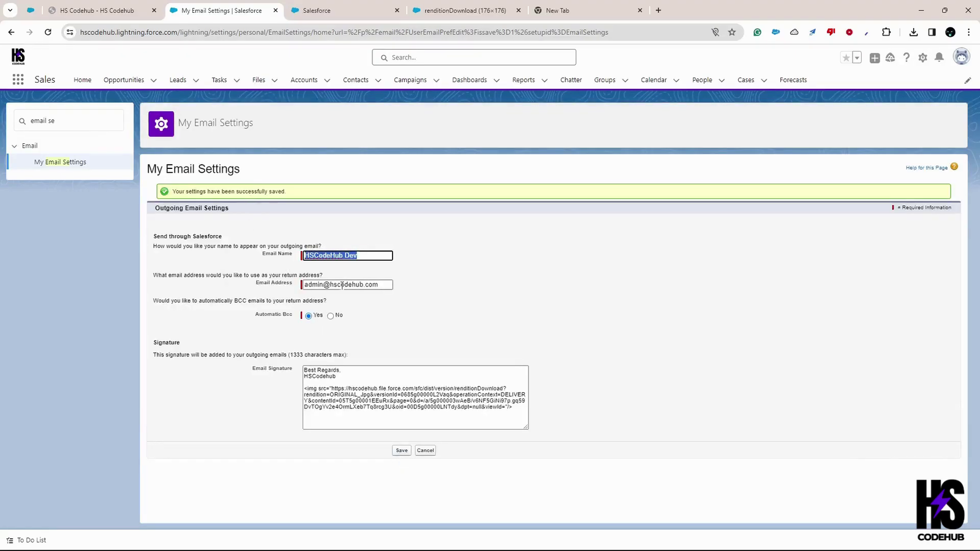Expand the Contacts tab dropdown chevron
Image resolution: width=980 pixels, height=551 pixels.
pos(378,80)
